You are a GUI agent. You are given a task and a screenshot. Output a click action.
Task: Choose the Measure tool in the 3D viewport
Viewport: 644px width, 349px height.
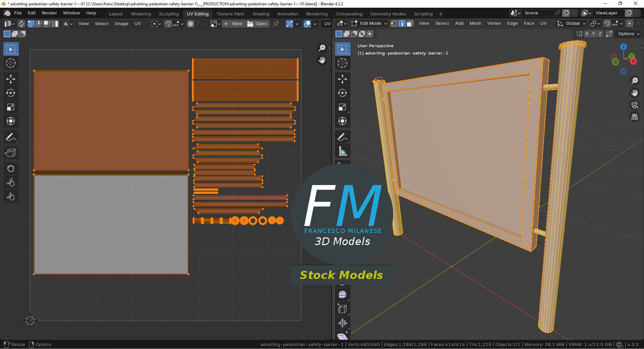pos(342,151)
